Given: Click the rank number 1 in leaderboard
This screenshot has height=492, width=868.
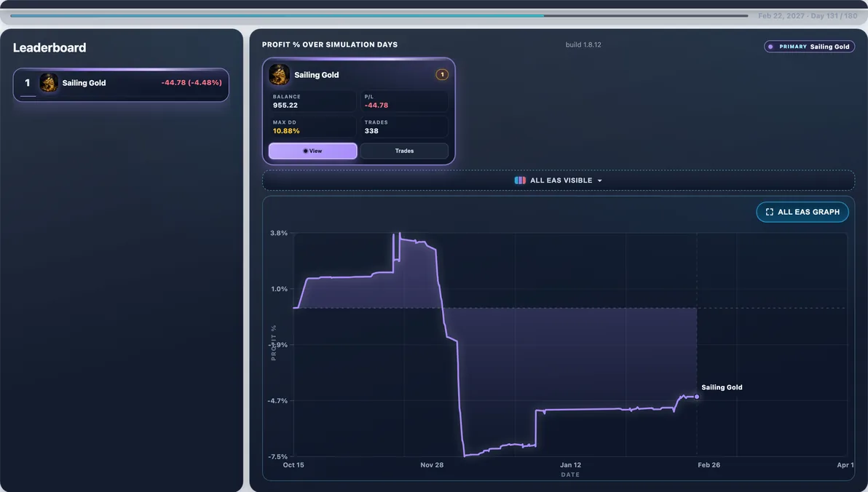Looking at the screenshot, I should click(27, 83).
